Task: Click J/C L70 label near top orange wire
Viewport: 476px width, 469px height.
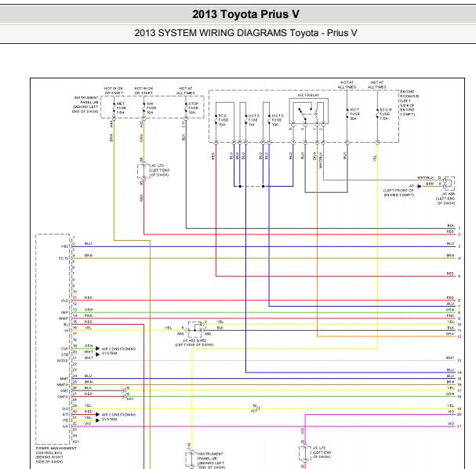Action: (160, 170)
